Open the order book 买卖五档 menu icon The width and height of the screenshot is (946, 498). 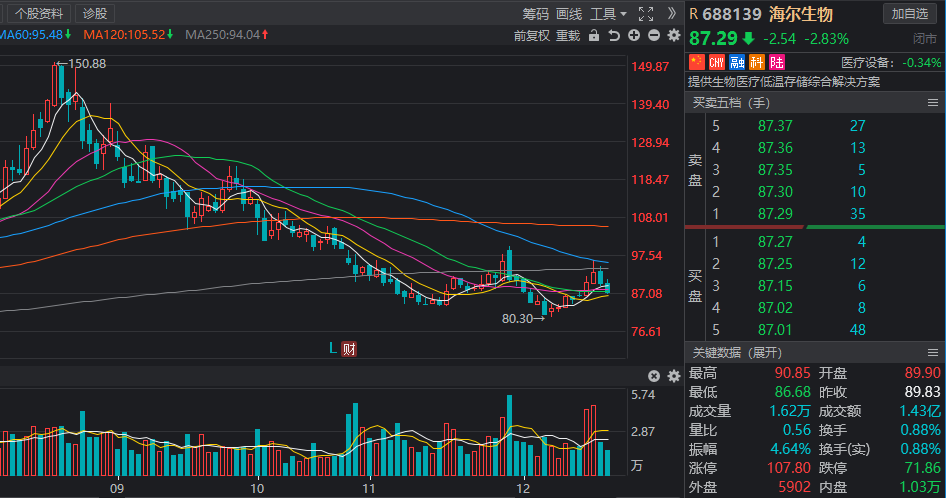tap(933, 103)
